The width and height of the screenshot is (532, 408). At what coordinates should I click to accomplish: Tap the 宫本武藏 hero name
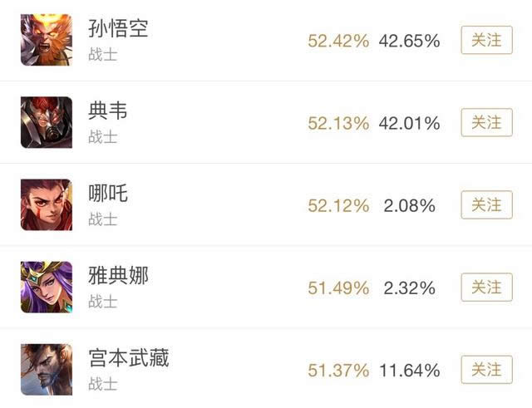[x=127, y=358]
